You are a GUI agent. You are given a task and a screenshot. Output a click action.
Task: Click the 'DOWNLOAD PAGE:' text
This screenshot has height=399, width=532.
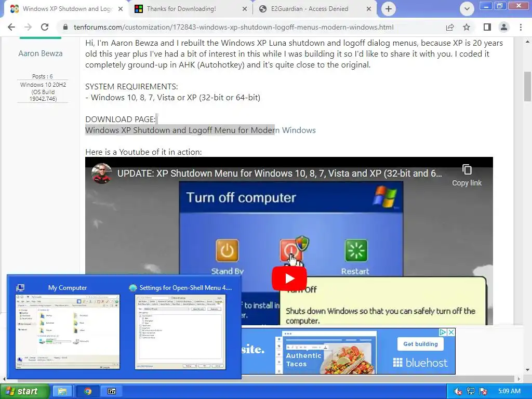(121, 119)
